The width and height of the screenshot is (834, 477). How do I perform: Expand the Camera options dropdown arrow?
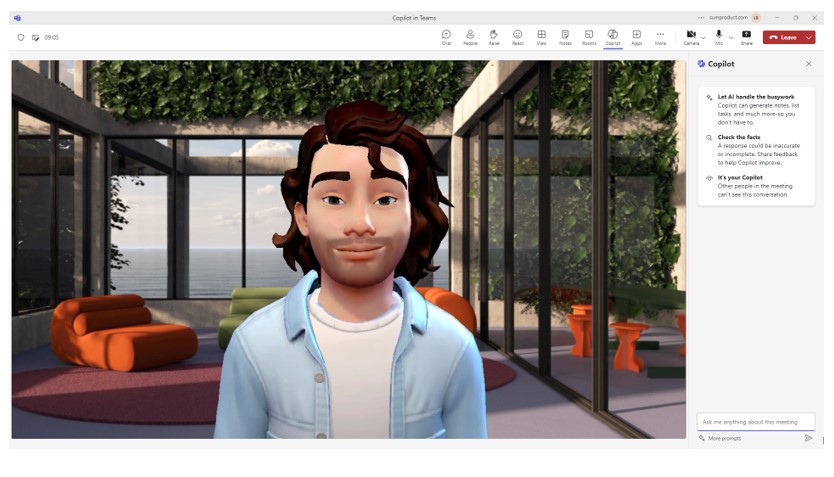(x=704, y=38)
